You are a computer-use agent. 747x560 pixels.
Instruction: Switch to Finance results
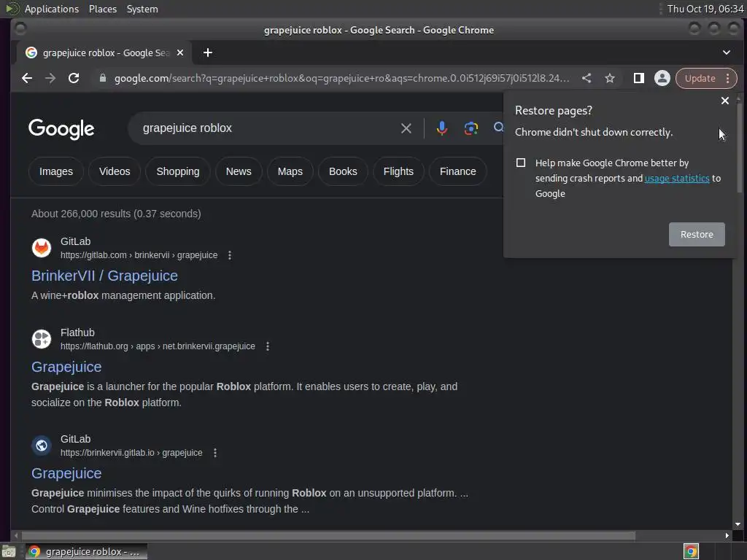(457, 171)
